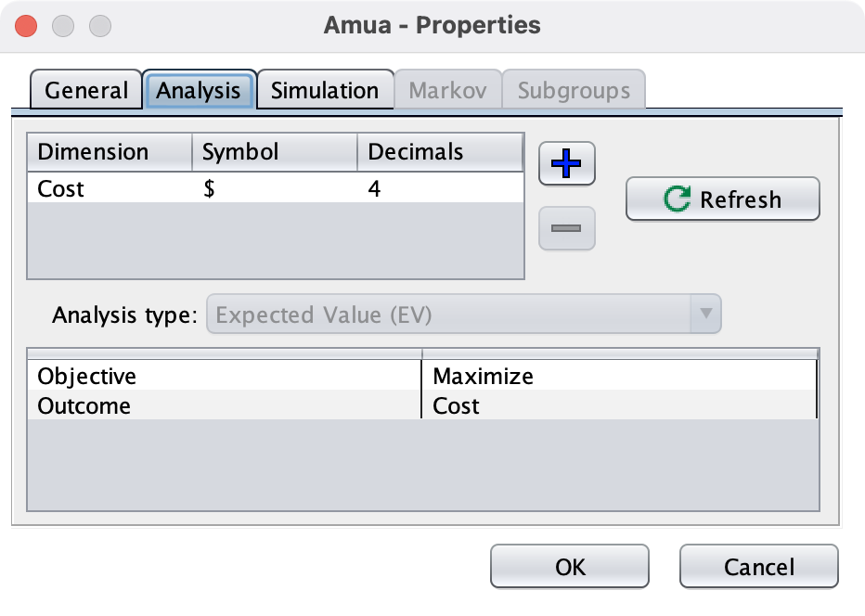The width and height of the screenshot is (865, 616).
Task: Click the Cancel button
Action: coord(758,566)
